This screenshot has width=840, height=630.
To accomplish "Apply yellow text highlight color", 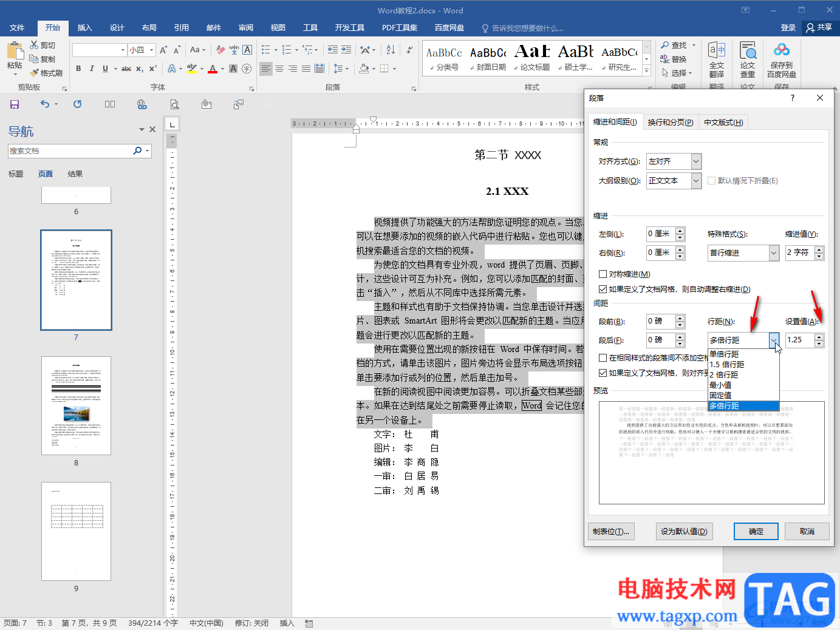I will pyautogui.click(x=192, y=69).
